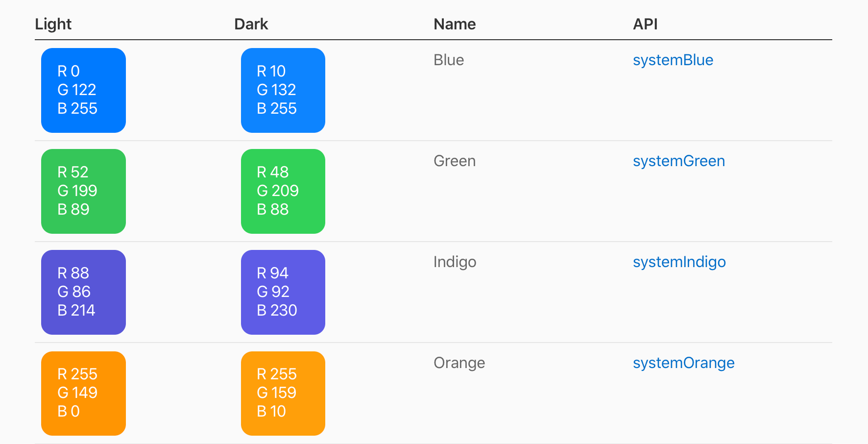Screen dimensions: 868x444
Task: Click the Name column header
Action: coord(455,24)
